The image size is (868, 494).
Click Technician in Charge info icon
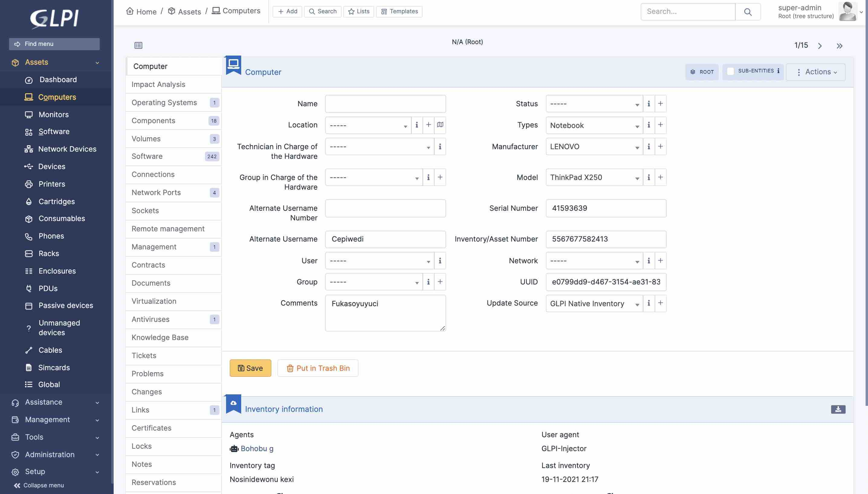[440, 146]
